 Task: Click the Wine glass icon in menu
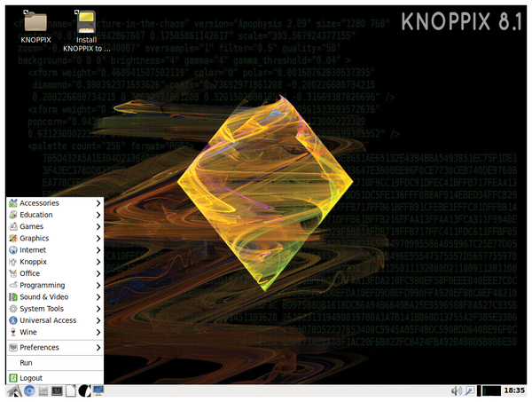coord(13,332)
